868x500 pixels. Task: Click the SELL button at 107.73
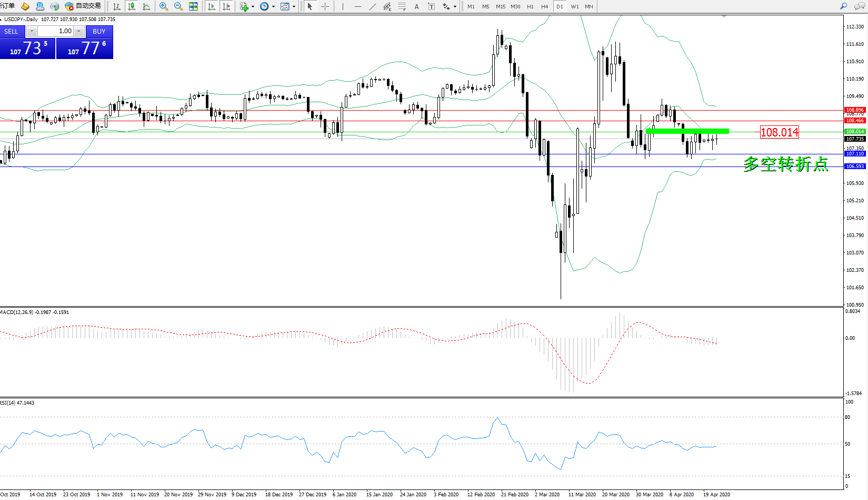click(27, 48)
